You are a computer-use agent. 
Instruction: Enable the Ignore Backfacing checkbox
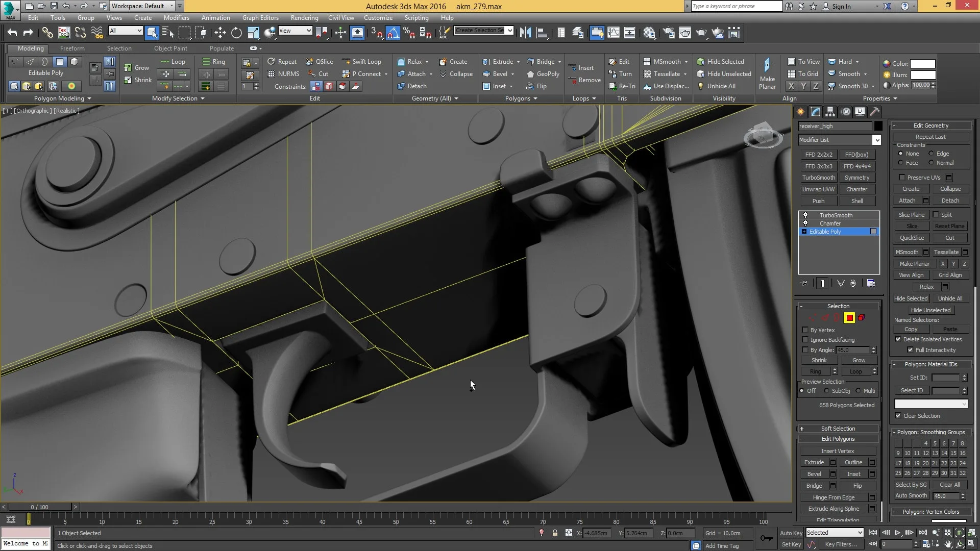(x=805, y=340)
